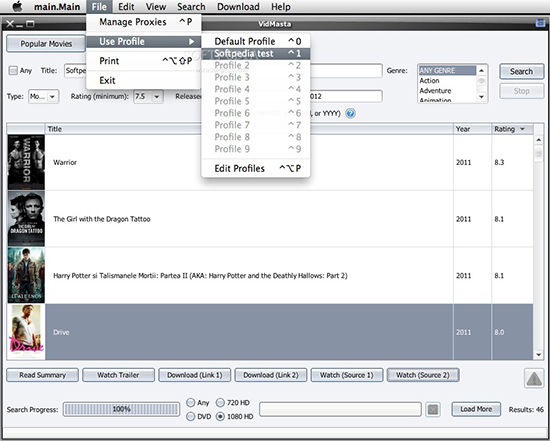Viewport: 550px width, 441px height.
Task: Open the Type dropdown
Action: pos(43,96)
